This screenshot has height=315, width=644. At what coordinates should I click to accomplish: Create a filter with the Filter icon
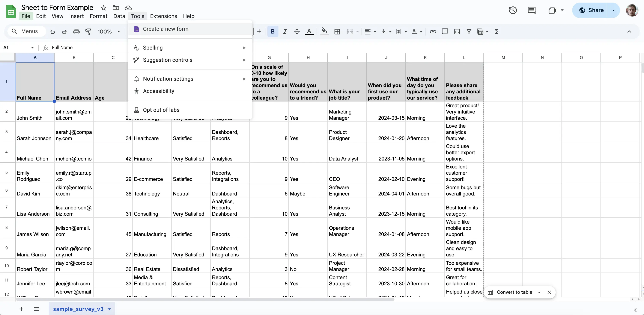click(469, 31)
